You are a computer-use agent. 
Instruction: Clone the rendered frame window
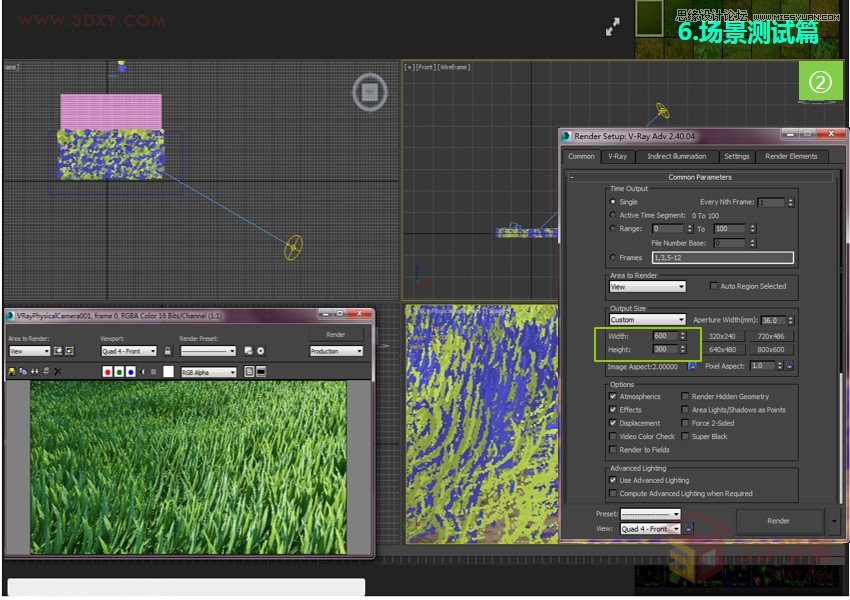[22, 372]
